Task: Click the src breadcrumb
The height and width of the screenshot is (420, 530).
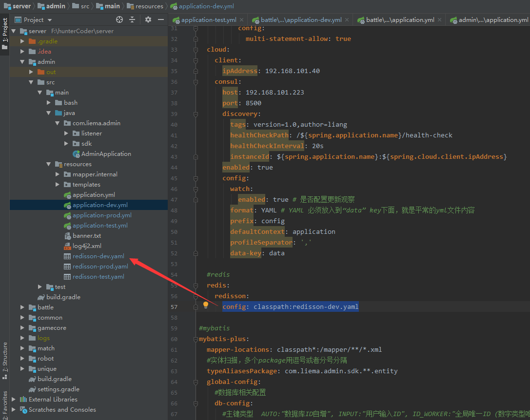Action: click(81, 6)
